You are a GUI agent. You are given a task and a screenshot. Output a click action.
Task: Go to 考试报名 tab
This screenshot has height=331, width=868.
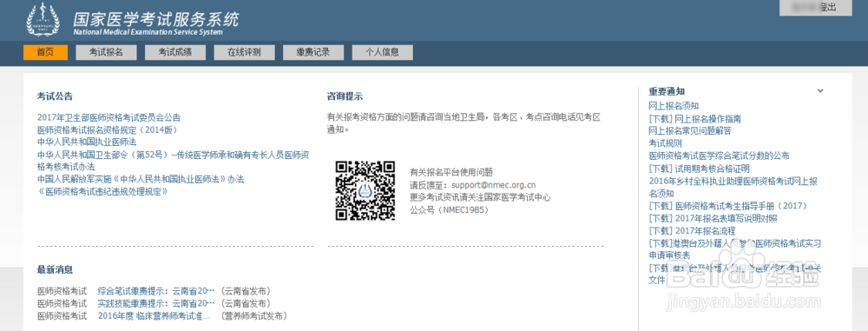pos(106,53)
